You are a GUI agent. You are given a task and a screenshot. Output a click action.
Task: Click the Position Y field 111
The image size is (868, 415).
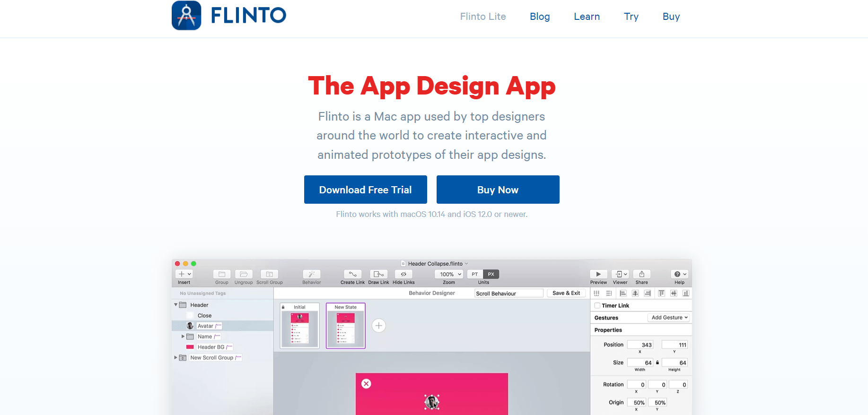click(675, 345)
